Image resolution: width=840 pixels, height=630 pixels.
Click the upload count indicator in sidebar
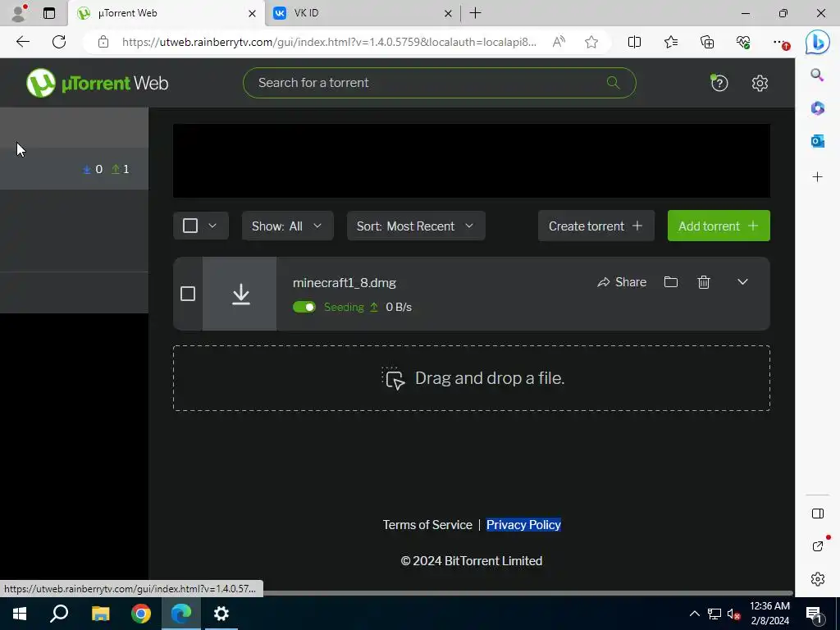pos(121,169)
